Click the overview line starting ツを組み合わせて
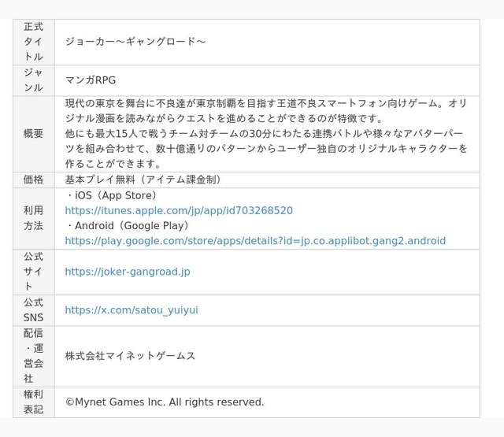This screenshot has width=504, height=437. [266, 149]
